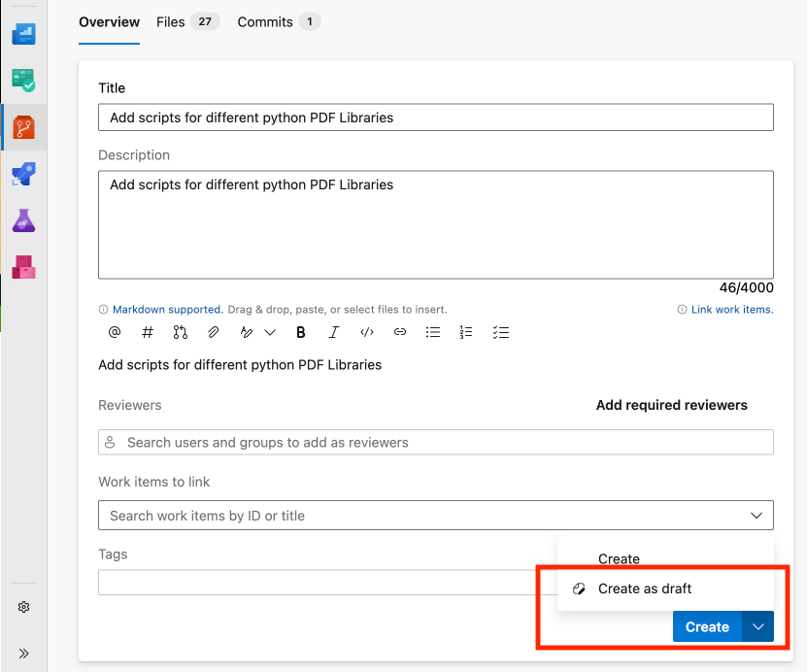Expand the work items search dropdown
Image resolution: width=807 pixels, height=672 pixels.
(757, 515)
